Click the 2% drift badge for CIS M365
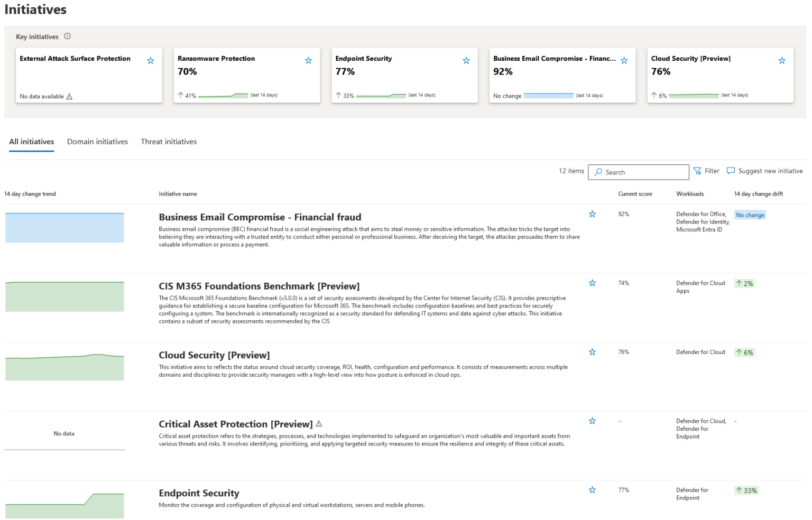This screenshot has width=812, height=520. pos(744,284)
